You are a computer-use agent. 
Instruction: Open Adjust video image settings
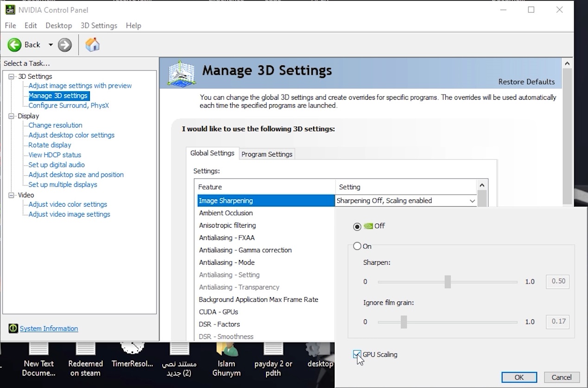[x=69, y=214]
